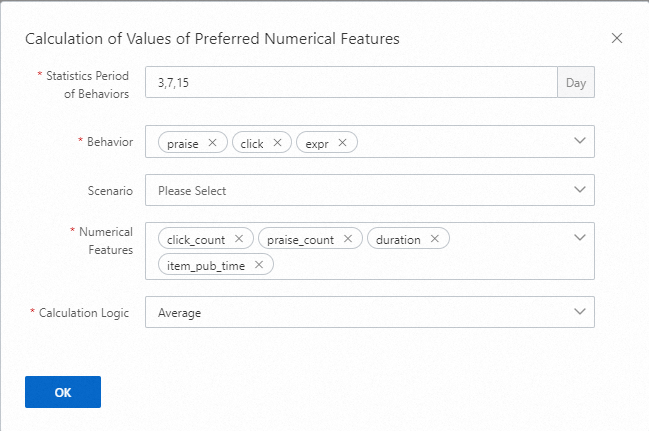Image resolution: width=649 pixels, height=431 pixels.
Task: Remove the click behavior tag
Action: [277, 143]
